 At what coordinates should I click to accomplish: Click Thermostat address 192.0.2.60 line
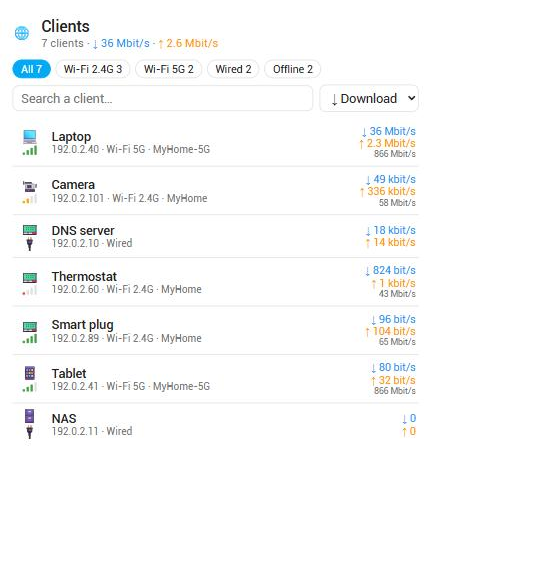pyautogui.click(x=126, y=289)
